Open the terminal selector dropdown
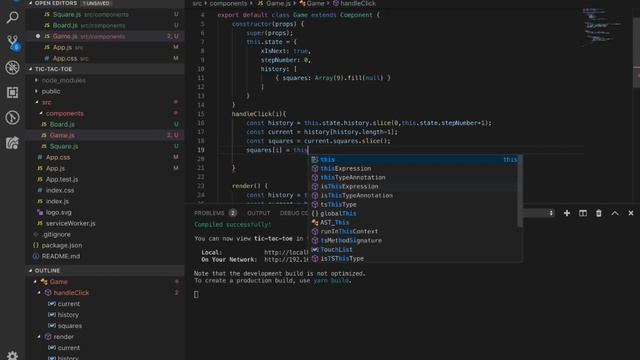Screen dimensions: 640x360 pos(539,213)
